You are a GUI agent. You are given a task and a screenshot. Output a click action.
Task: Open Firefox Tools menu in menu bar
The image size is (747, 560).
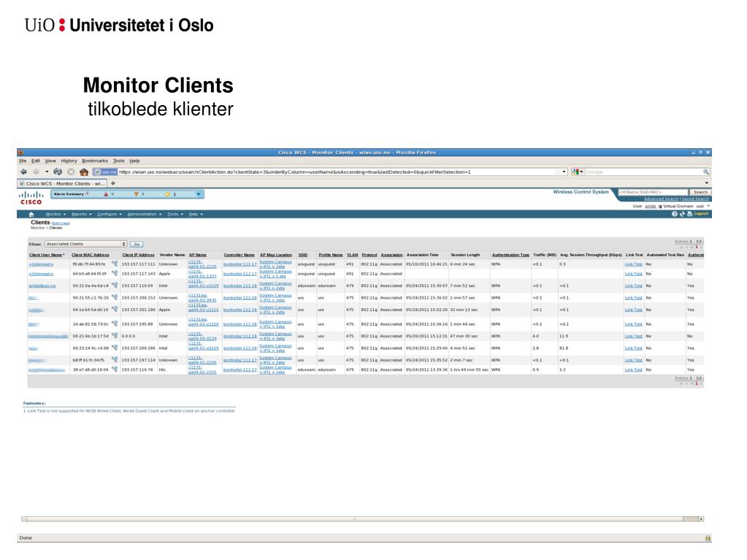(x=118, y=161)
